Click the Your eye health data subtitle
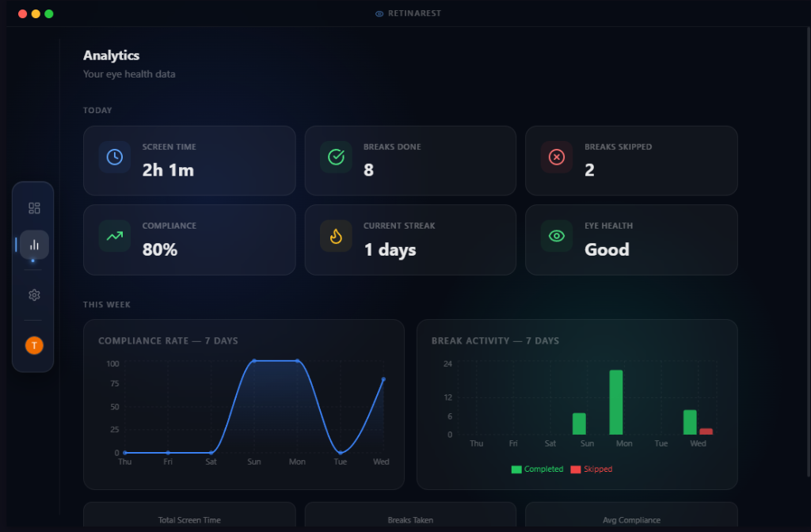811x532 pixels. 129,74
